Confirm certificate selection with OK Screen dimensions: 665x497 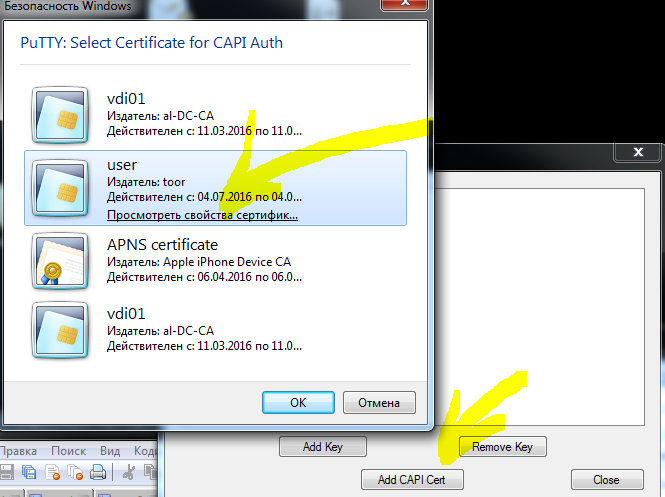[298, 402]
